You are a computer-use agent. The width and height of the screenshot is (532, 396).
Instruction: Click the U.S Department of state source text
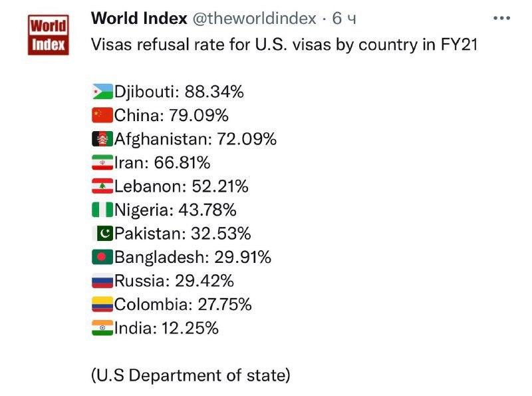point(191,375)
